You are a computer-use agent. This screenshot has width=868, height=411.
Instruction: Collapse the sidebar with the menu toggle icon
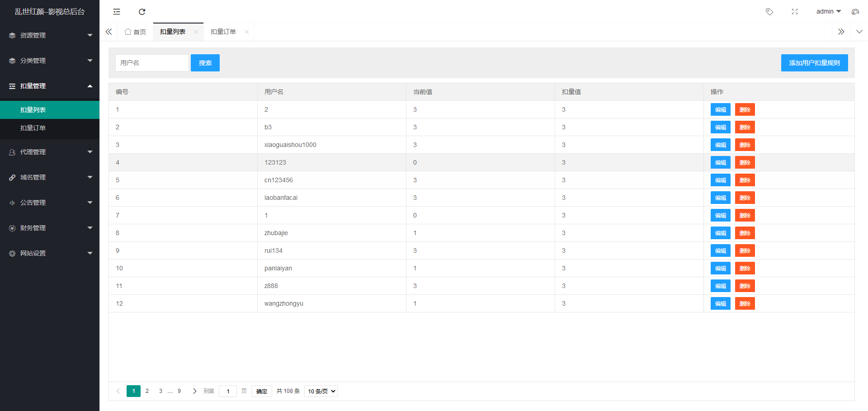(x=117, y=12)
